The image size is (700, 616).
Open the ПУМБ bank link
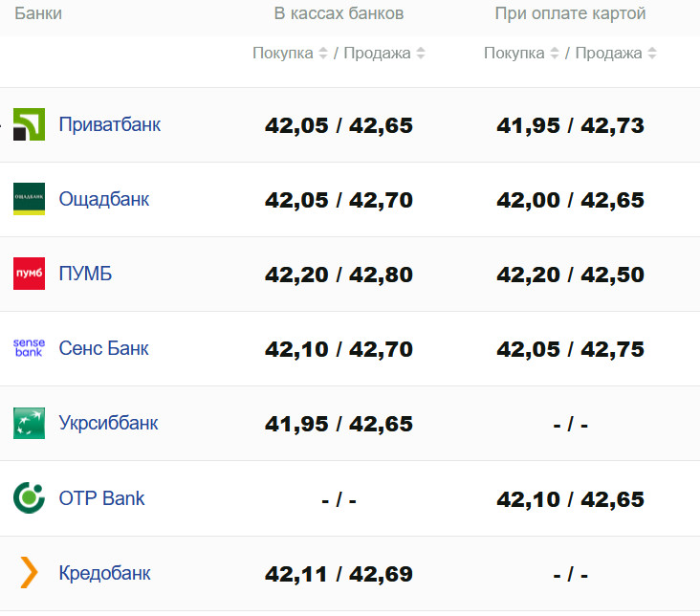[x=85, y=274]
